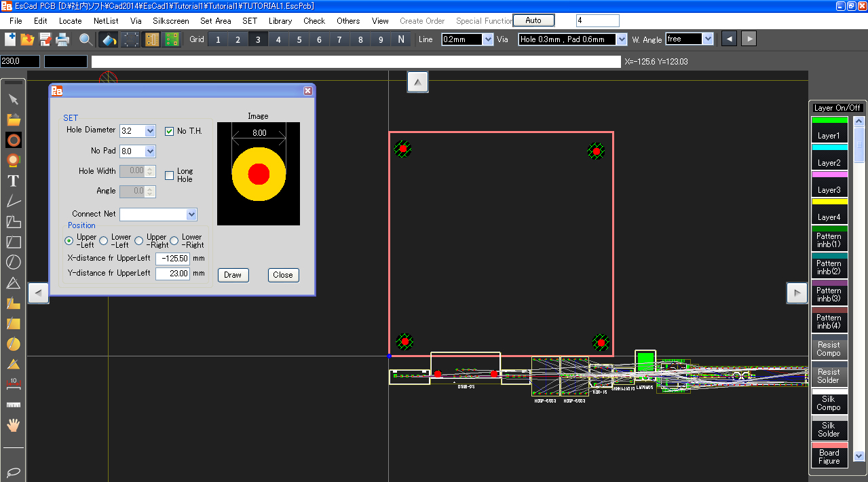Image resolution: width=868 pixels, height=482 pixels.
Task: Select grid preset N
Action: tap(401, 39)
